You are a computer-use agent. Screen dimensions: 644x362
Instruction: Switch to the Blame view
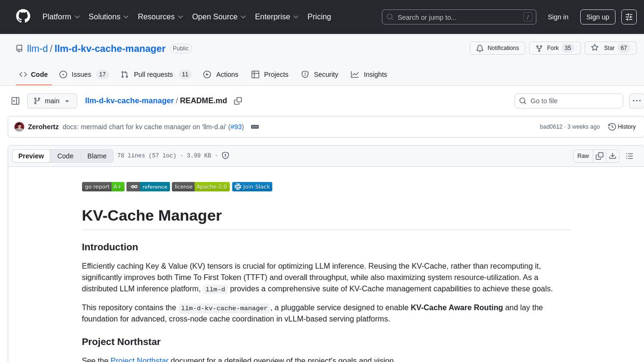pos(97,156)
